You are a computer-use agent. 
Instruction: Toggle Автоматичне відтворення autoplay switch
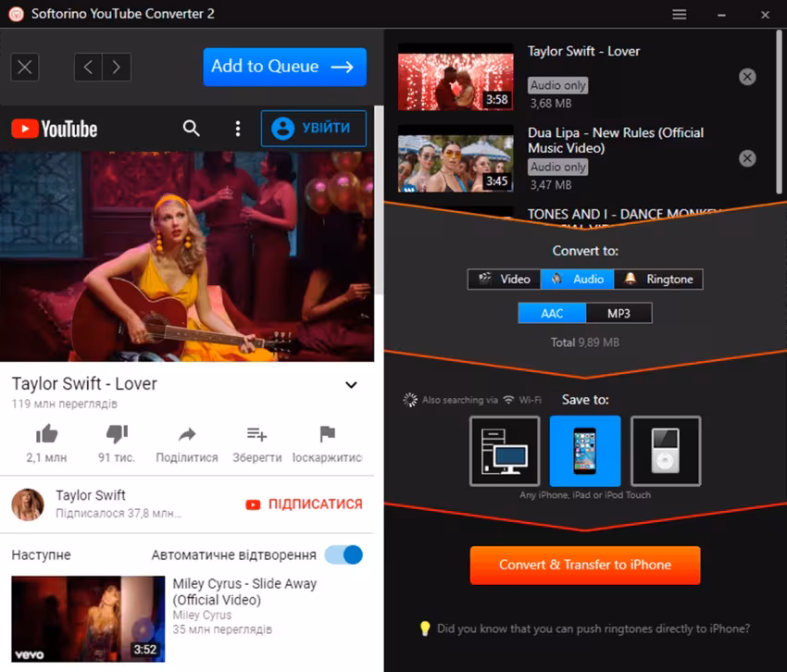[x=344, y=554]
